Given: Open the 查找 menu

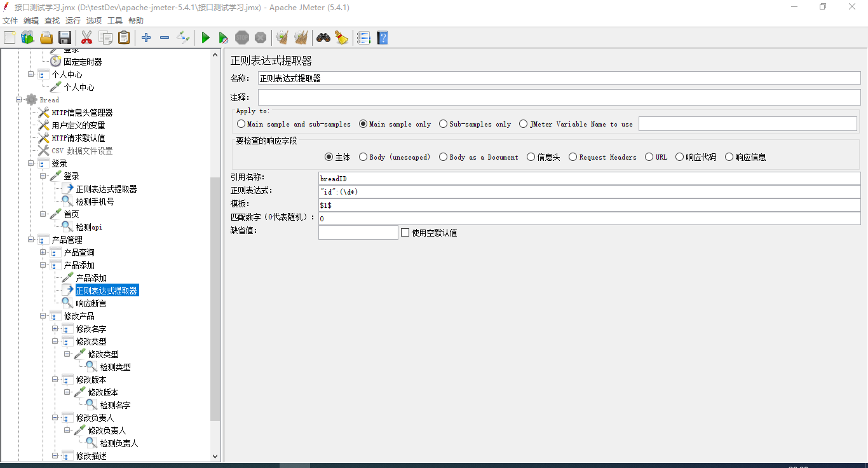Looking at the screenshot, I should (x=52, y=20).
